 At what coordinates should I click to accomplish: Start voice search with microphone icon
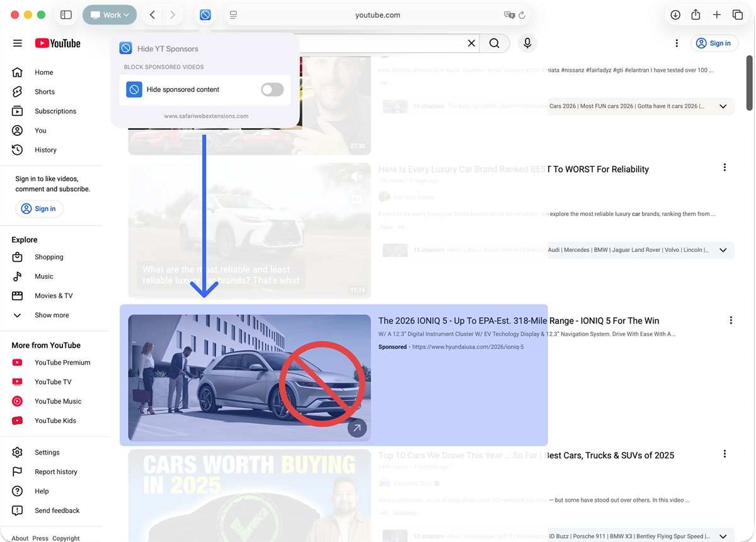[527, 43]
